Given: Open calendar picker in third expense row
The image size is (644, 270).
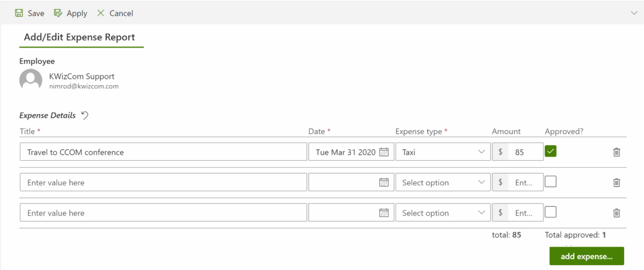Looking at the screenshot, I should [x=384, y=213].
